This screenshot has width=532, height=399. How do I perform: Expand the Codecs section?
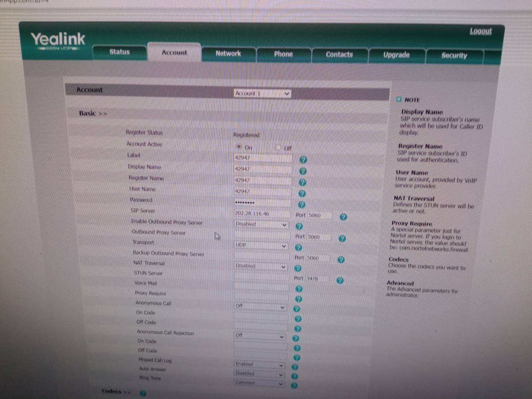[116, 391]
